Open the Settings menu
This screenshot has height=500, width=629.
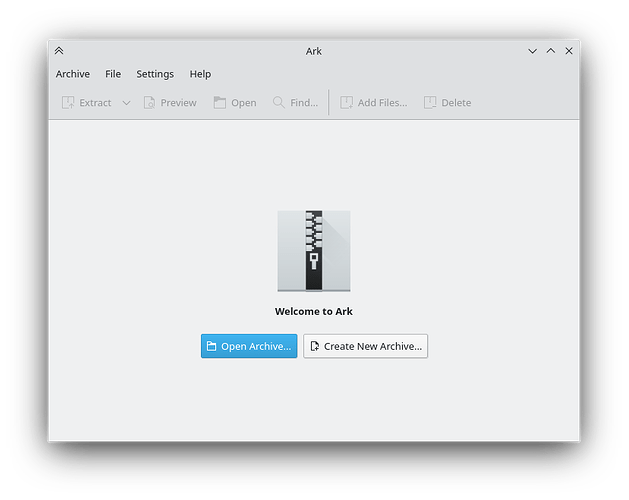155,74
